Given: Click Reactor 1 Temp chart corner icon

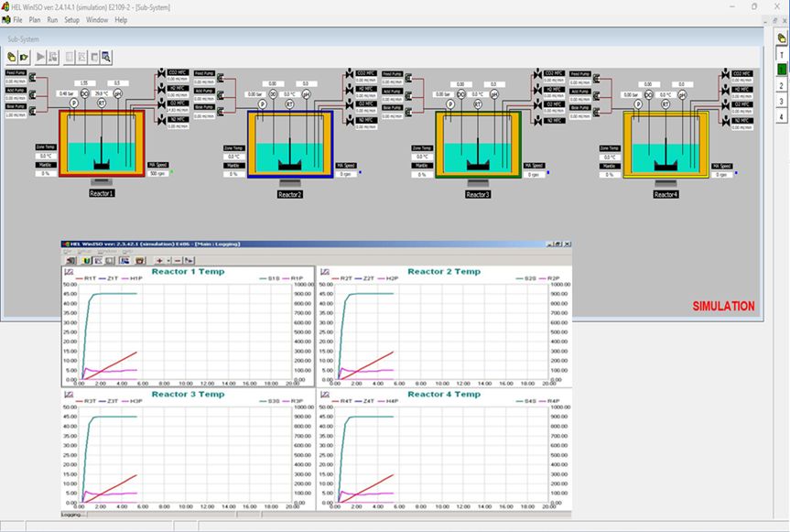Looking at the screenshot, I should tap(68, 272).
